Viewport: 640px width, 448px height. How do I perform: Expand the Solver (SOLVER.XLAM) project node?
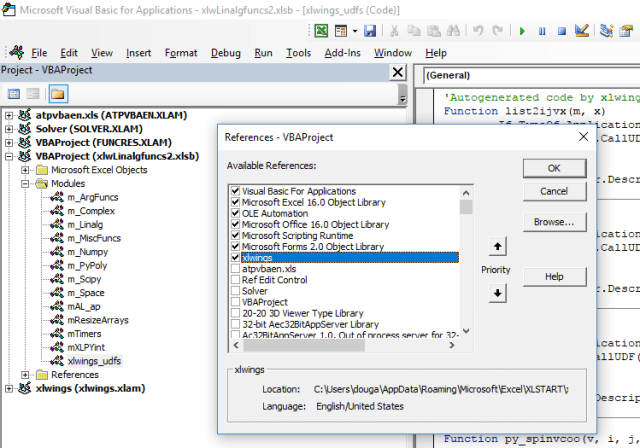point(10,129)
